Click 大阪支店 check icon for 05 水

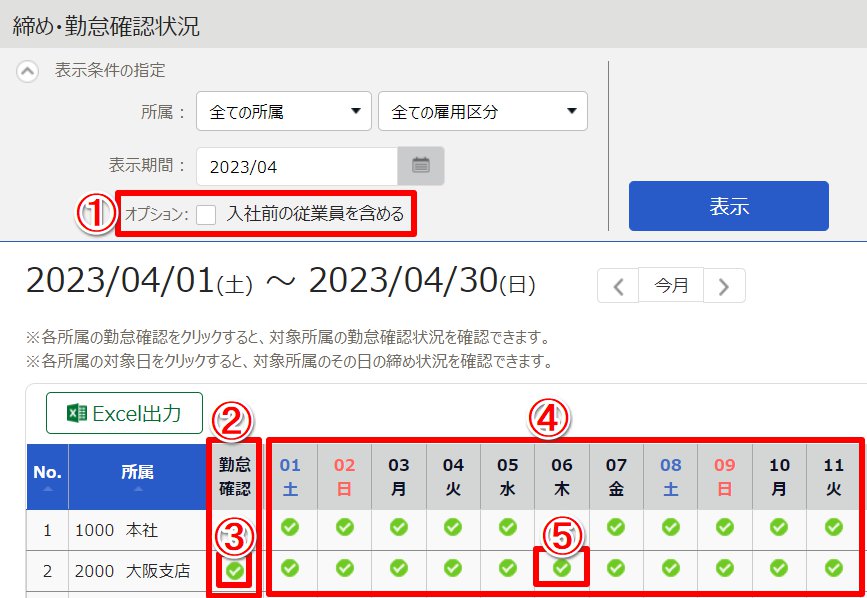pos(508,568)
